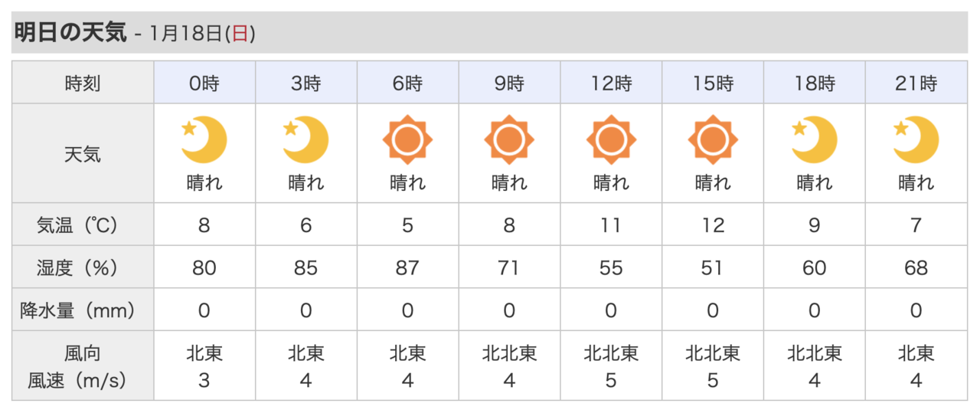The width and height of the screenshot is (980, 410).
Task: Click the 87 humidity value at 6時
Action: (x=407, y=267)
